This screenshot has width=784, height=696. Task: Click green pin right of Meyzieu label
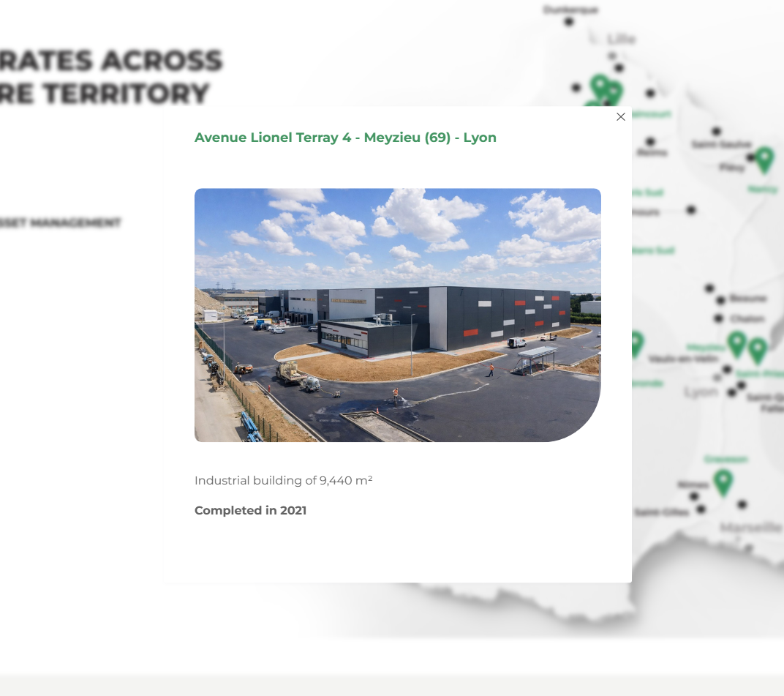(x=736, y=343)
